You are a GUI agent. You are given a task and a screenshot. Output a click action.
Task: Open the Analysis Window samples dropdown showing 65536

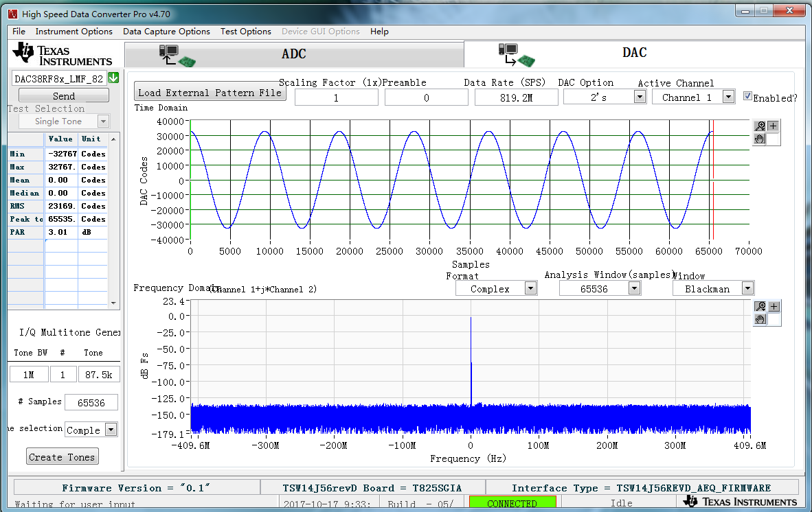point(634,288)
